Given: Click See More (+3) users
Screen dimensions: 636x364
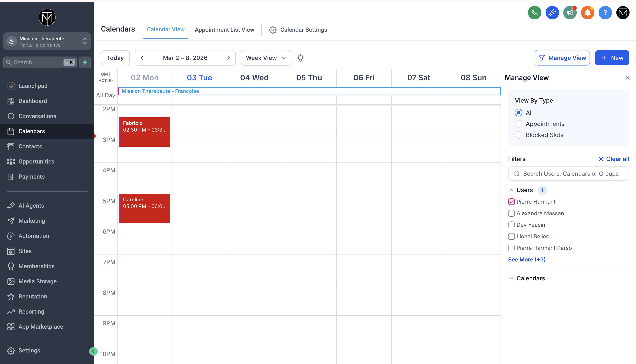Looking at the screenshot, I should point(527,260).
